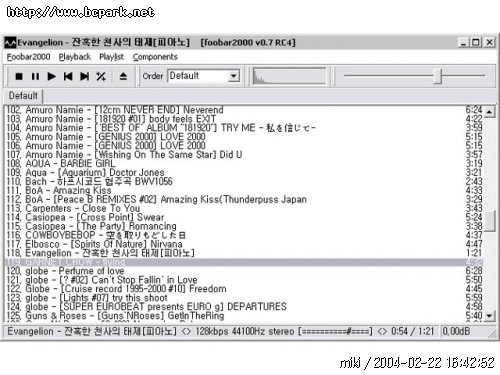500x375 pixels.
Task: Maximize the foobar2000 window
Action: (476, 42)
